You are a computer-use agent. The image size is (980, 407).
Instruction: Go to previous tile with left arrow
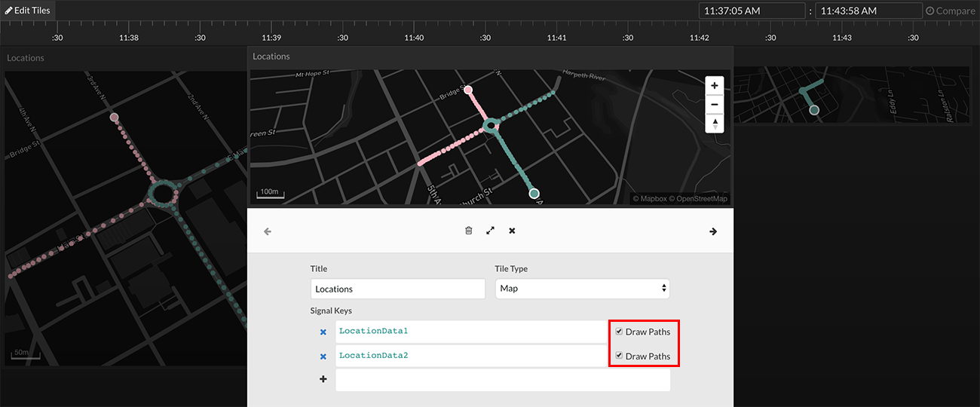click(x=268, y=231)
